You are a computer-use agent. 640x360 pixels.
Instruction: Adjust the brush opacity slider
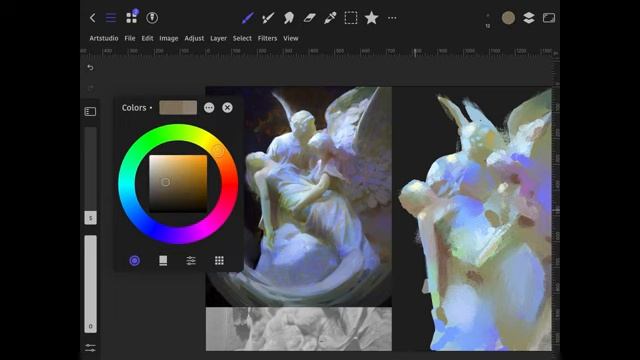pos(91,284)
